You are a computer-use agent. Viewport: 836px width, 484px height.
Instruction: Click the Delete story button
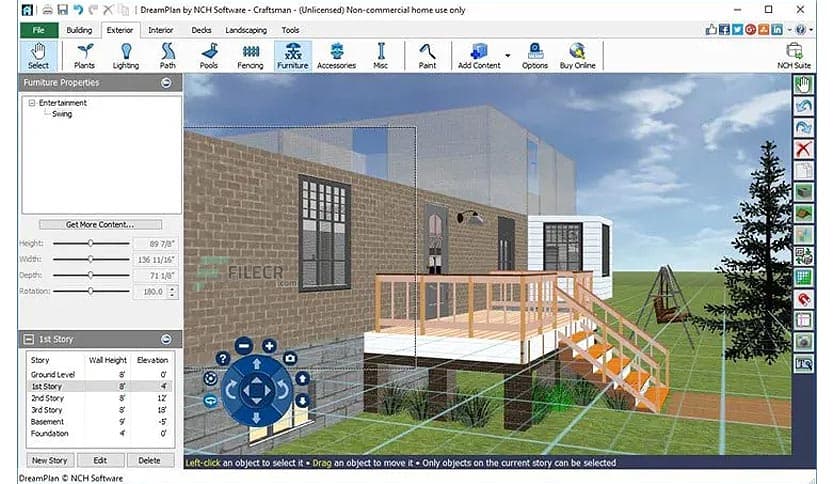pos(149,460)
